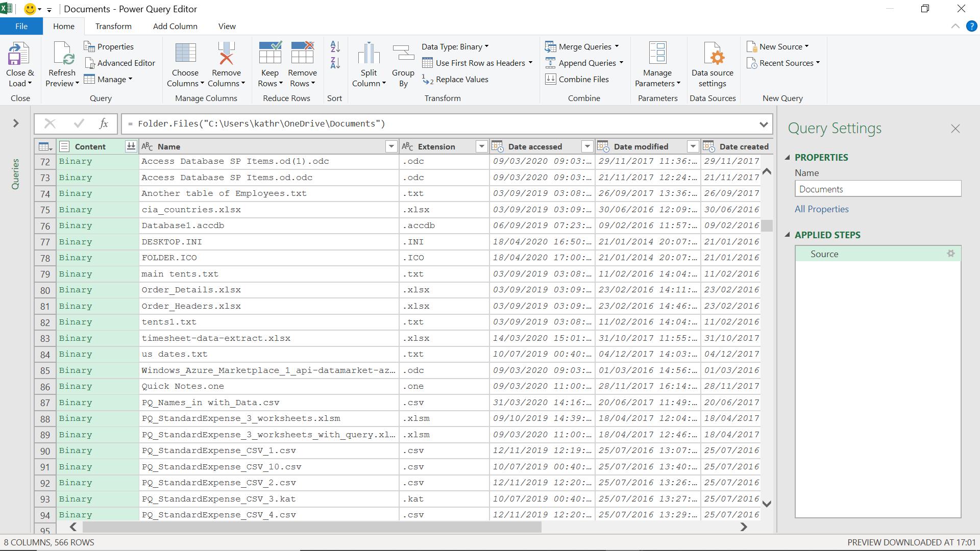Click the Choose Columns icon
The image size is (980, 551).
click(185, 54)
